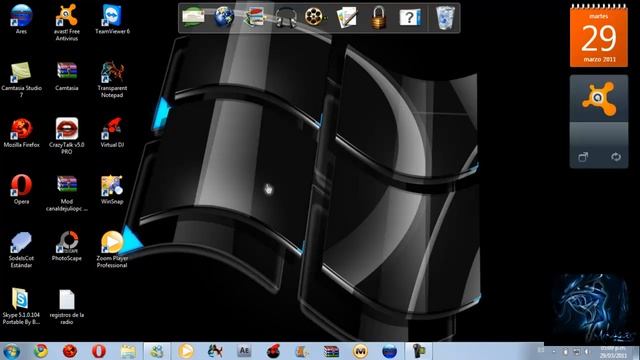The width and height of the screenshot is (640, 360).
Task: Click the orange M circle taskbar icon
Action: [360, 351]
